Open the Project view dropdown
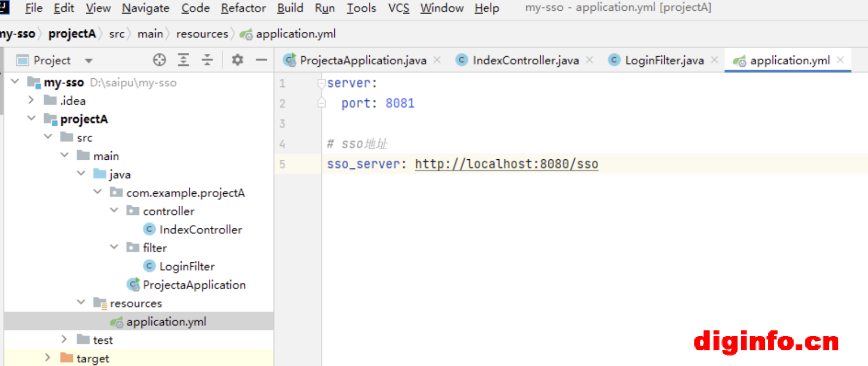The height and width of the screenshot is (366, 868). pos(89,60)
